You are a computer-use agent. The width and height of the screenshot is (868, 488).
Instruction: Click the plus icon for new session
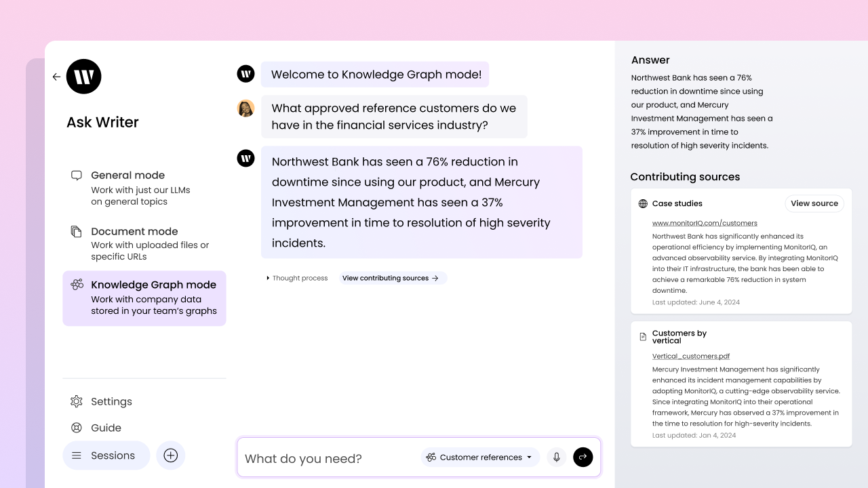[x=171, y=455]
